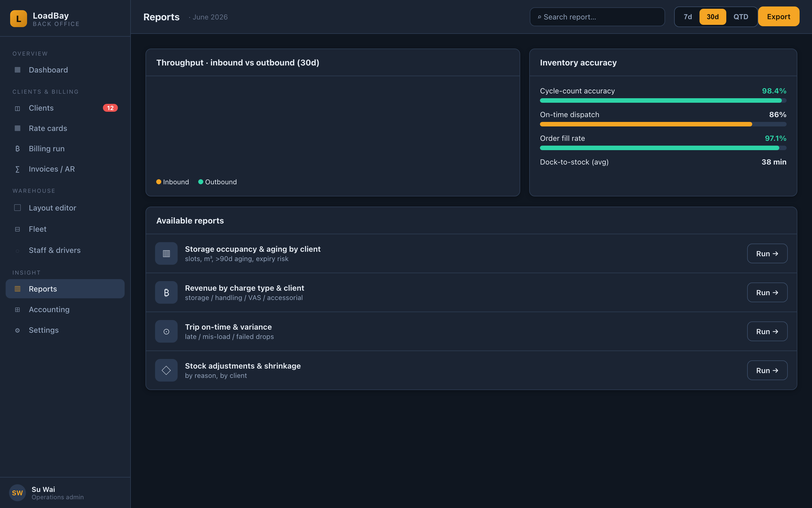Click the Clients sidebar icon
This screenshot has height=508, width=812.
pos(17,108)
